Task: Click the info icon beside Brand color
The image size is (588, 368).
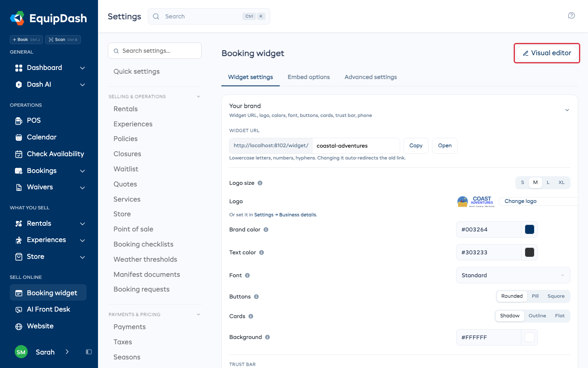Action: [x=266, y=230]
